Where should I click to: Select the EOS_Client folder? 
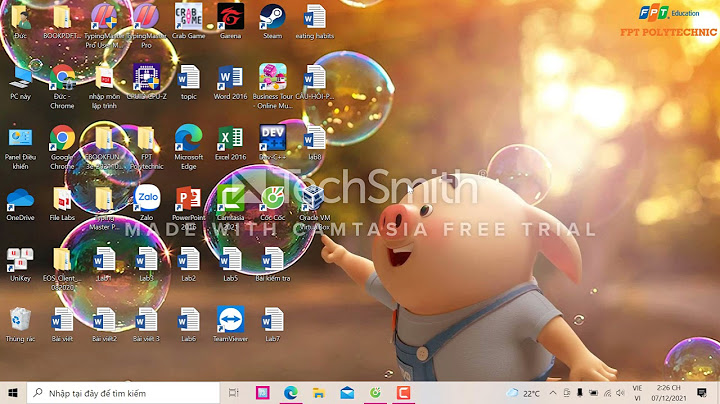tap(62, 268)
